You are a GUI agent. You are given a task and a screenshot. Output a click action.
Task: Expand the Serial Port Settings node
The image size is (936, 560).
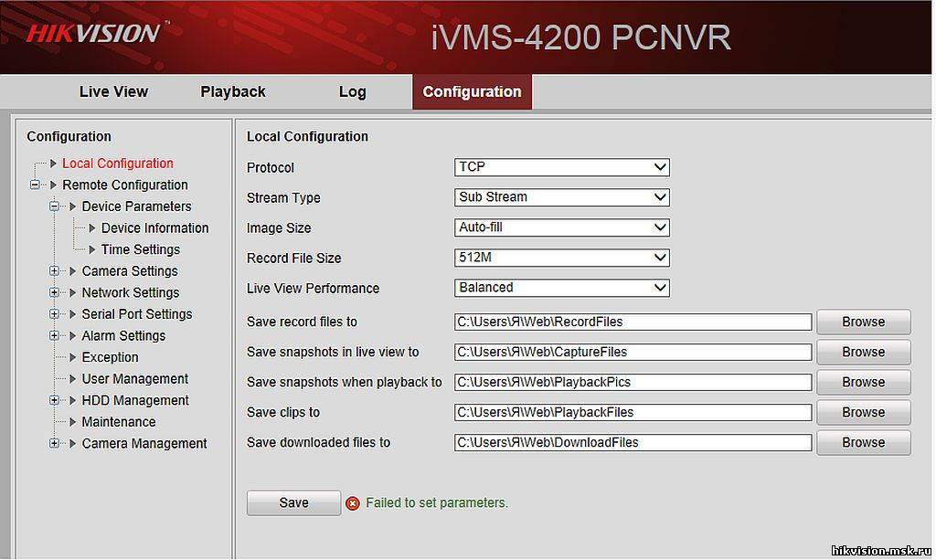[x=54, y=313]
